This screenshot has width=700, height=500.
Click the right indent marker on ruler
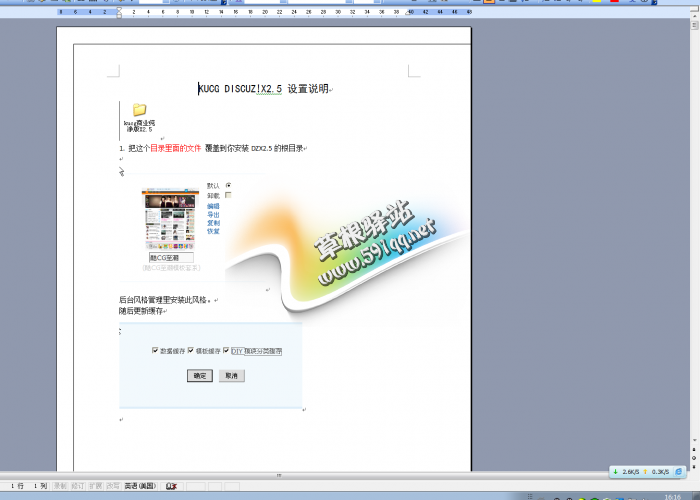point(408,14)
